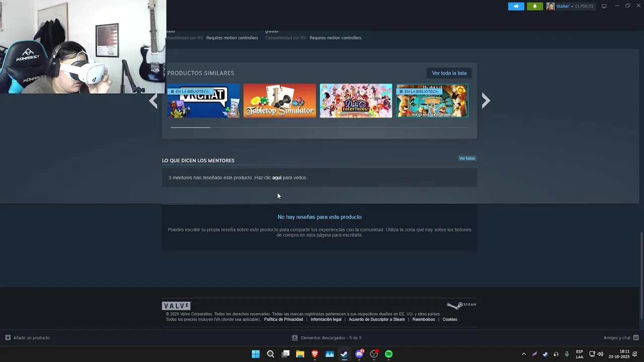This screenshot has width=644, height=362.
Task: Click Ver todos for curators
Action: coord(467,158)
